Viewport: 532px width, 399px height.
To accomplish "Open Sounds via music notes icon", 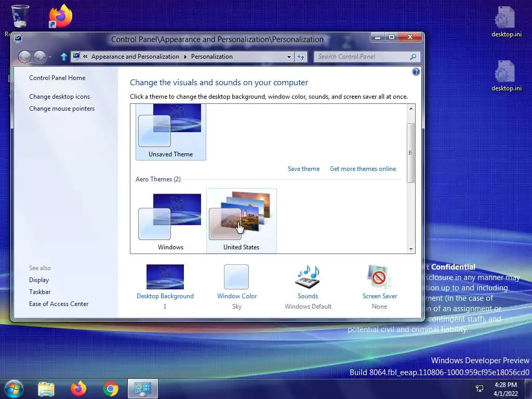I will click(308, 277).
